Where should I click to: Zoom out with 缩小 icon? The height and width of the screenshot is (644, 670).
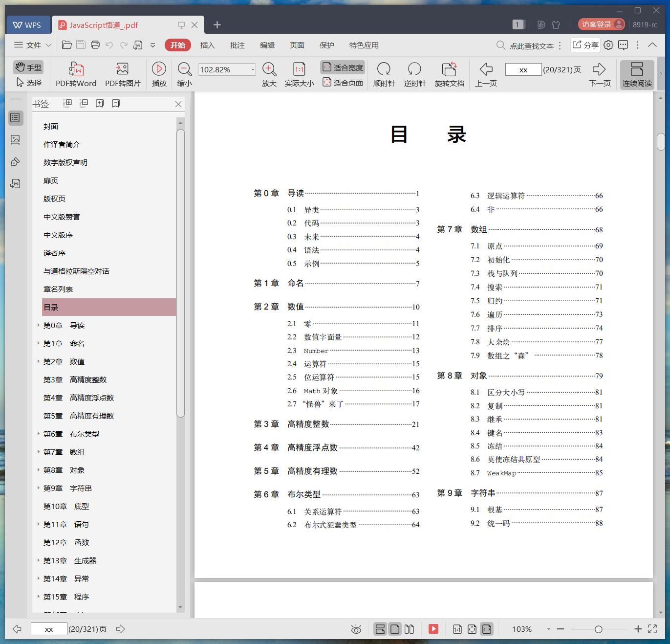click(x=184, y=74)
